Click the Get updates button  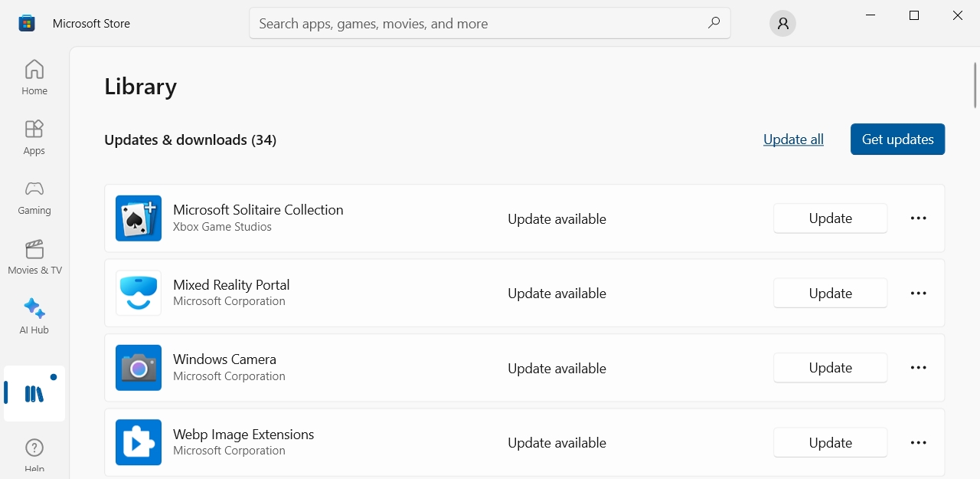coord(897,139)
